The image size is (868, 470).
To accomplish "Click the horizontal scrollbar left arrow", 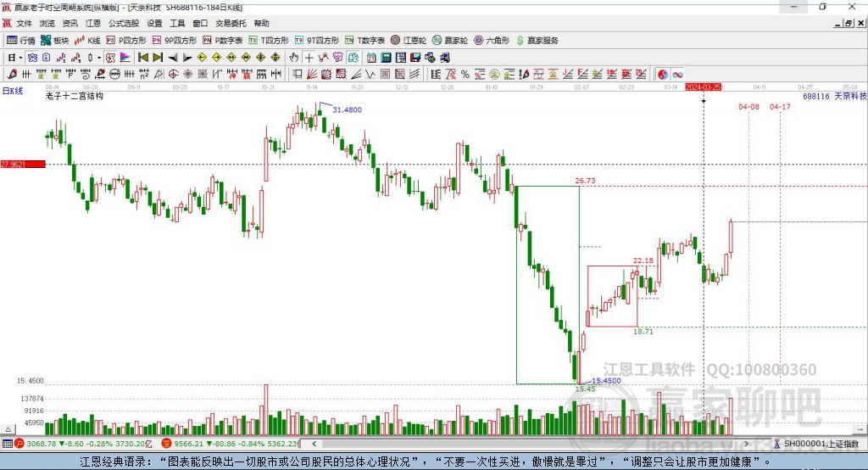I will click(x=314, y=444).
